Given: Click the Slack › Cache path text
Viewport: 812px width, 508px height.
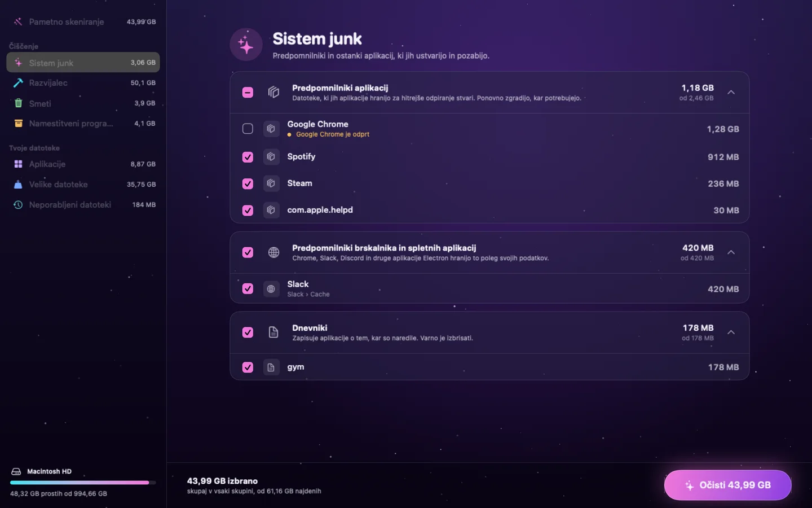Looking at the screenshot, I should 308,295.
